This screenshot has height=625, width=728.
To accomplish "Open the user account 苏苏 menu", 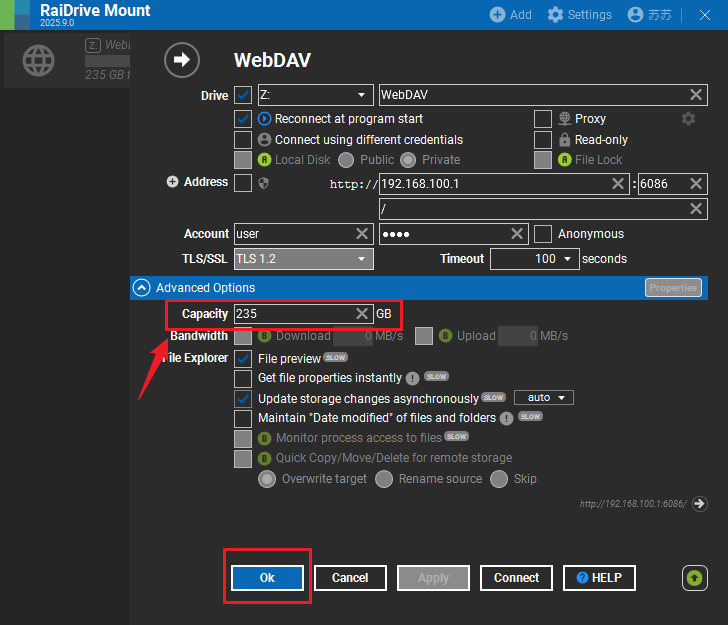I will click(x=649, y=15).
